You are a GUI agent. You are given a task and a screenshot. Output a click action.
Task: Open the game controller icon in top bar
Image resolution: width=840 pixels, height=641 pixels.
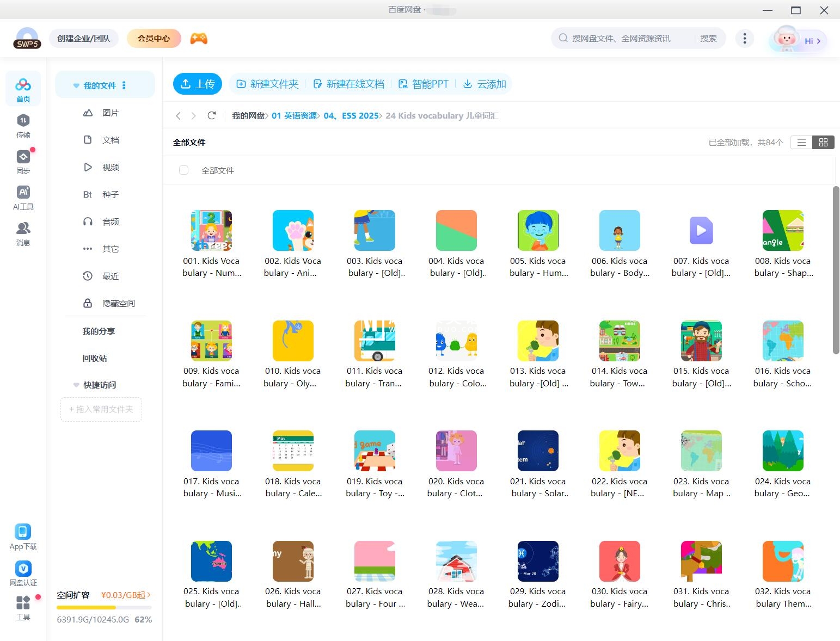[x=198, y=38]
